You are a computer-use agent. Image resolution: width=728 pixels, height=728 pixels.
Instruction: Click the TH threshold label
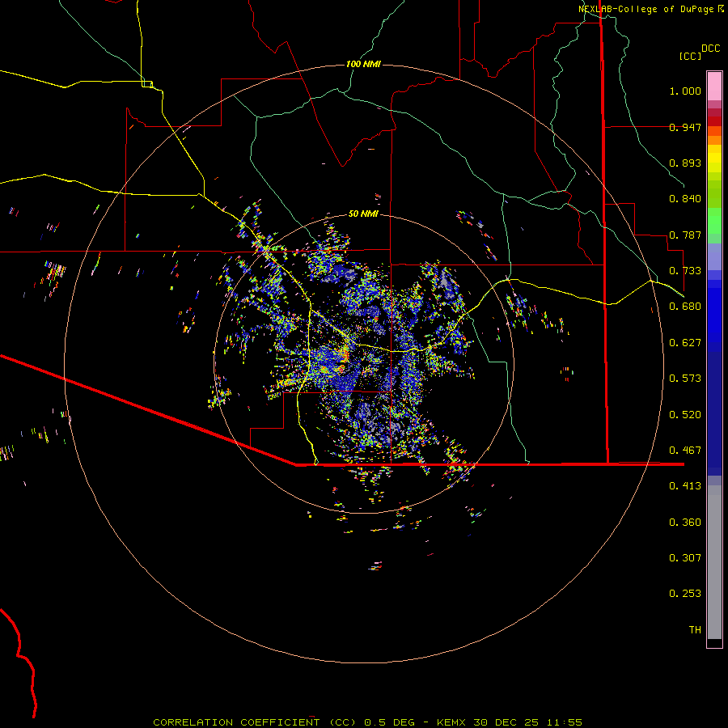695,630
